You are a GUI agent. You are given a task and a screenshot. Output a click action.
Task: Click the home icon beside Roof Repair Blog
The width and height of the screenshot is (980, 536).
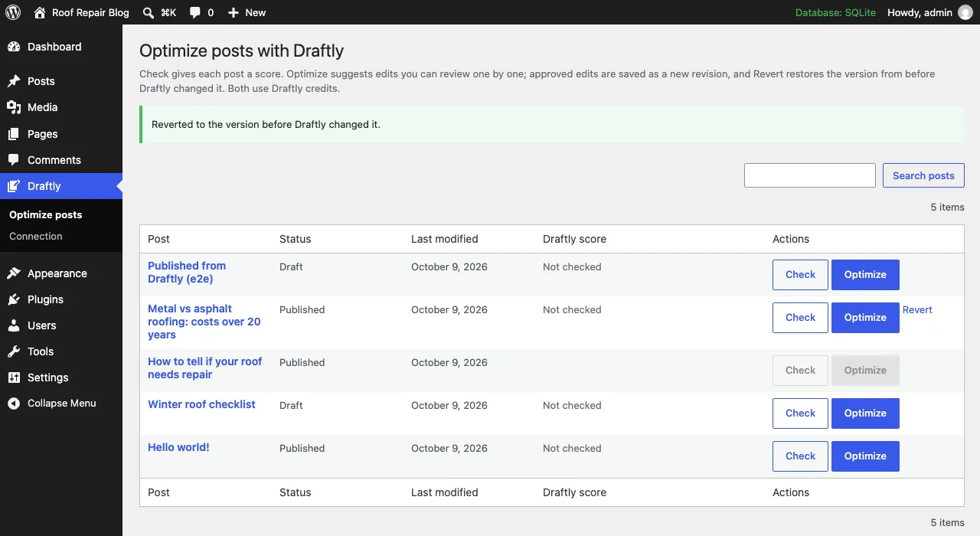(40, 12)
